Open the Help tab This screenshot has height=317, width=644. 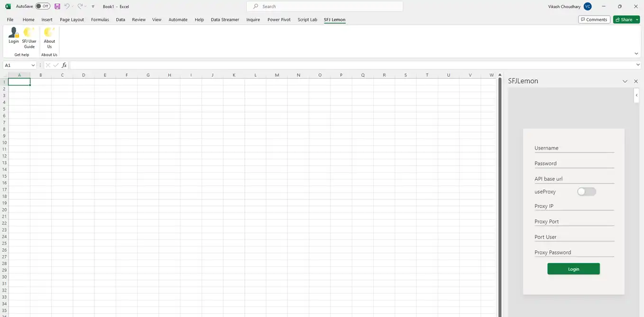(199, 19)
